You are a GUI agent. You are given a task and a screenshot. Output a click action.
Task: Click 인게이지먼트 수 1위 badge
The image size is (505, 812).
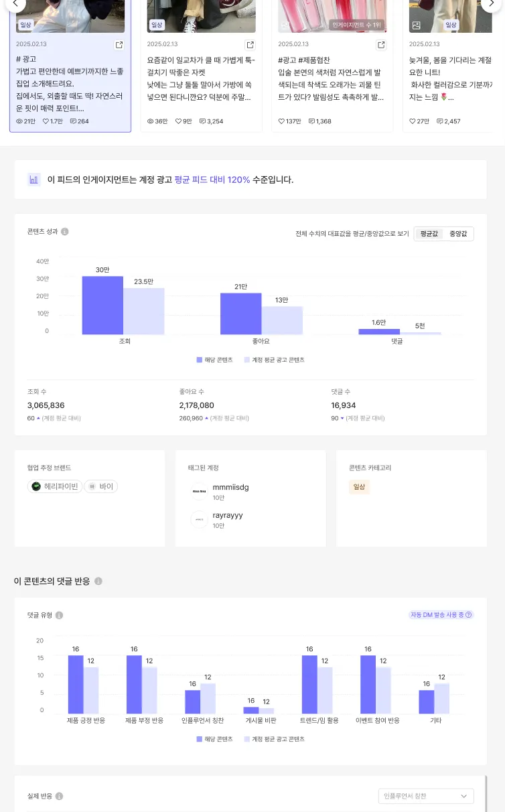click(356, 25)
